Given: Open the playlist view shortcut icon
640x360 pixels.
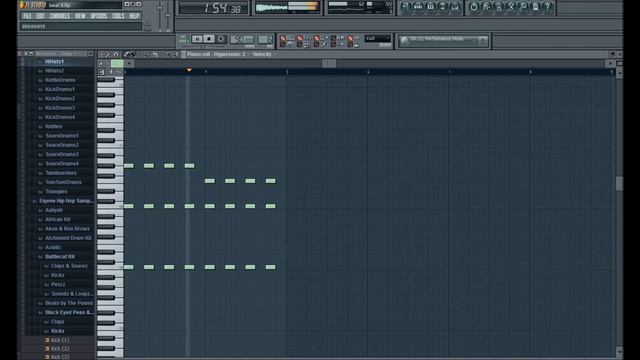Looking at the screenshot, I should pyautogui.click(x=405, y=7).
